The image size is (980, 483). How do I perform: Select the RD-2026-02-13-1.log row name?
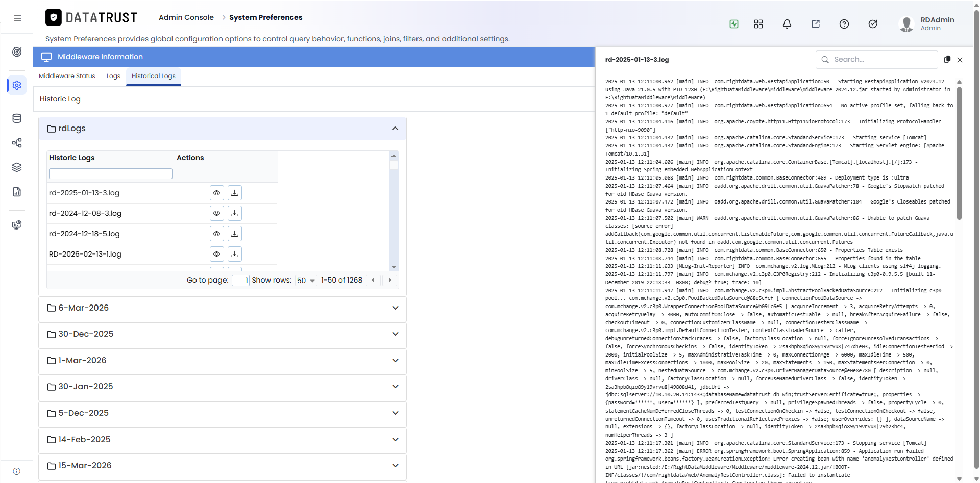tap(85, 254)
